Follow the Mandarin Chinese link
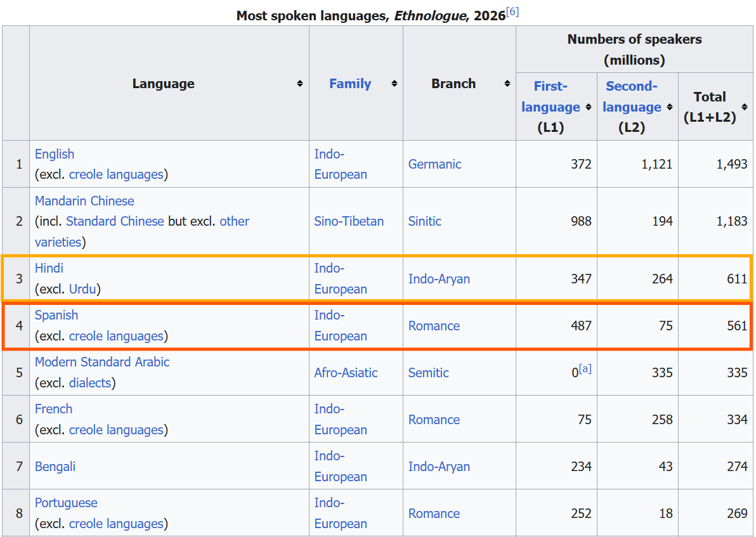756x537 pixels. pyautogui.click(x=84, y=200)
